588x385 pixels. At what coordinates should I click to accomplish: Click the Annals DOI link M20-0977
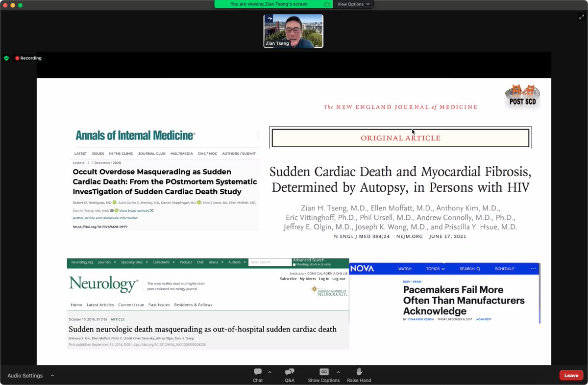click(x=100, y=227)
